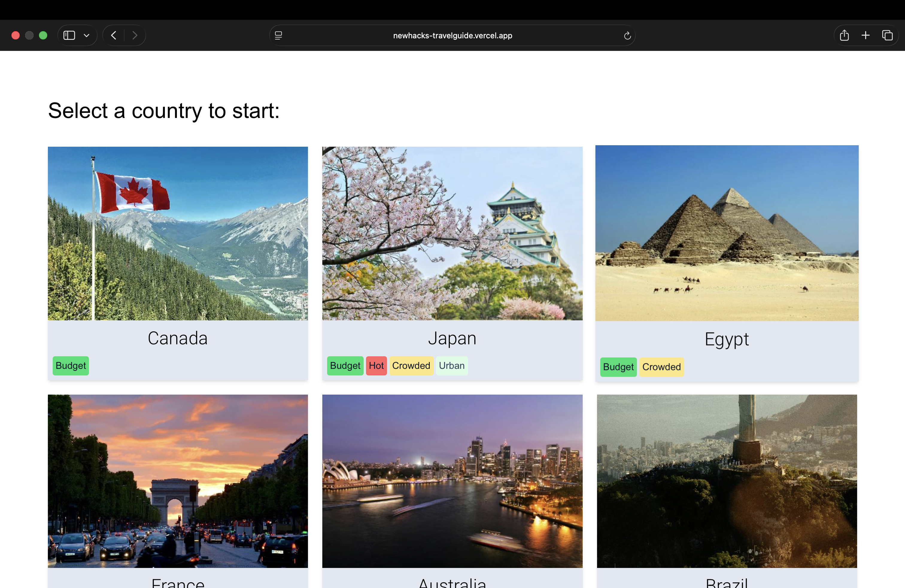Viewport: 905px width, 588px height.
Task: Select the Australia harbor photo
Action: click(x=452, y=481)
